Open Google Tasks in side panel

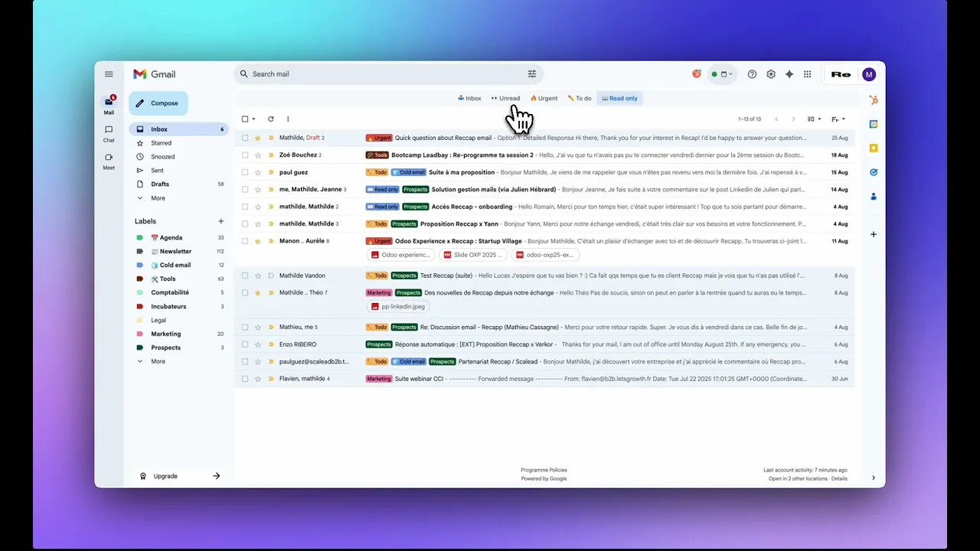point(874,172)
